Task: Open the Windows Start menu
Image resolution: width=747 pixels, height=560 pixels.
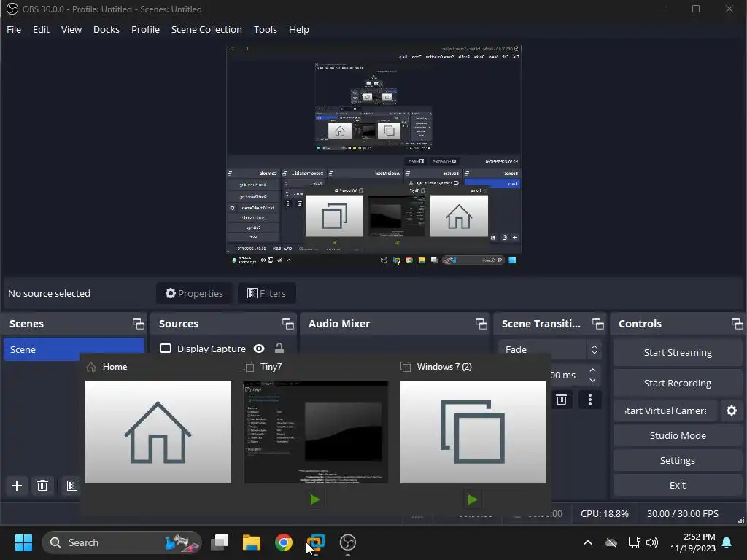Action: point(24,542)
